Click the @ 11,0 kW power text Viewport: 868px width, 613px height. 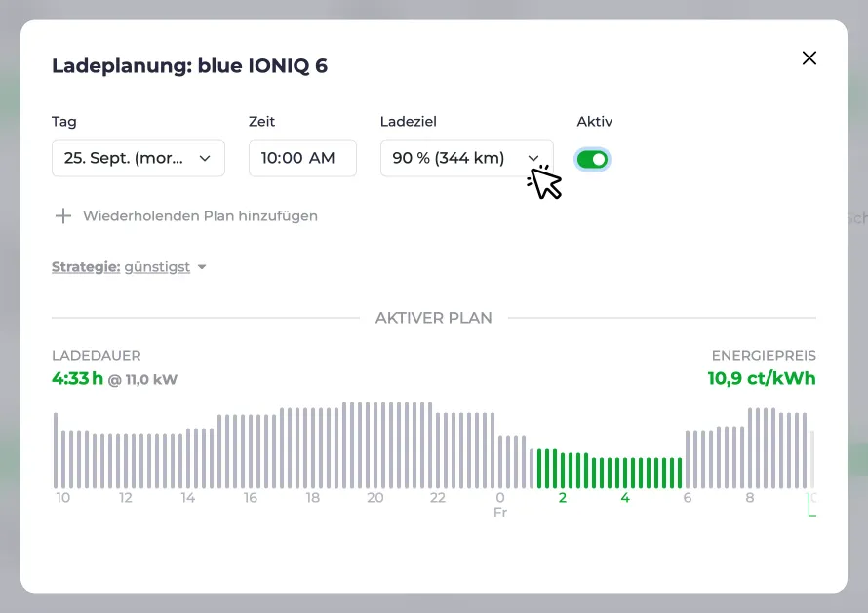[x=142, y=379]
